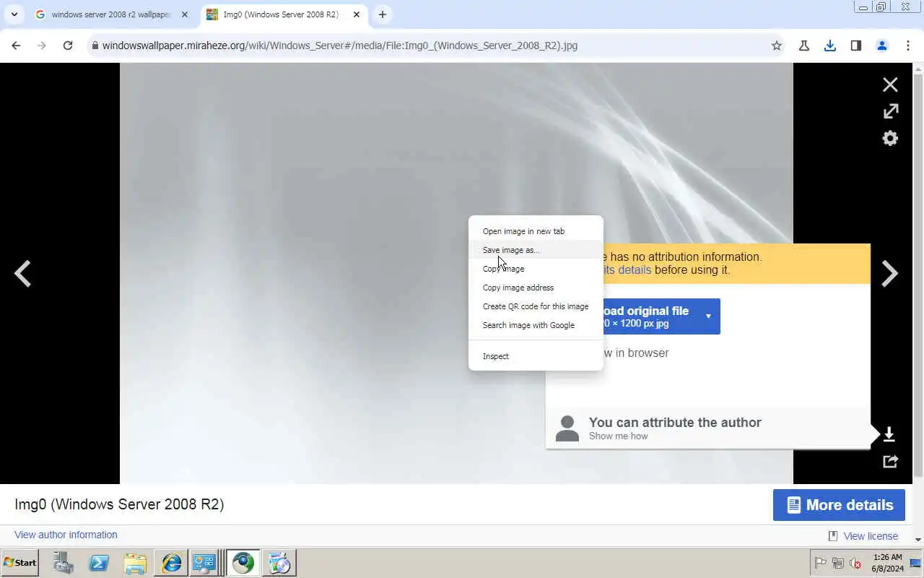Select Inspect from context menu

pos(536,356)
